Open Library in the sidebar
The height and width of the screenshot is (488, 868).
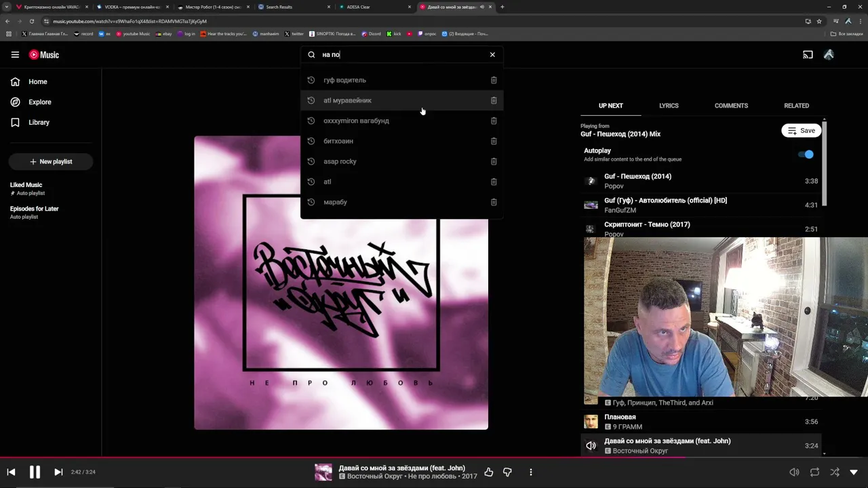tap(51, 123)
